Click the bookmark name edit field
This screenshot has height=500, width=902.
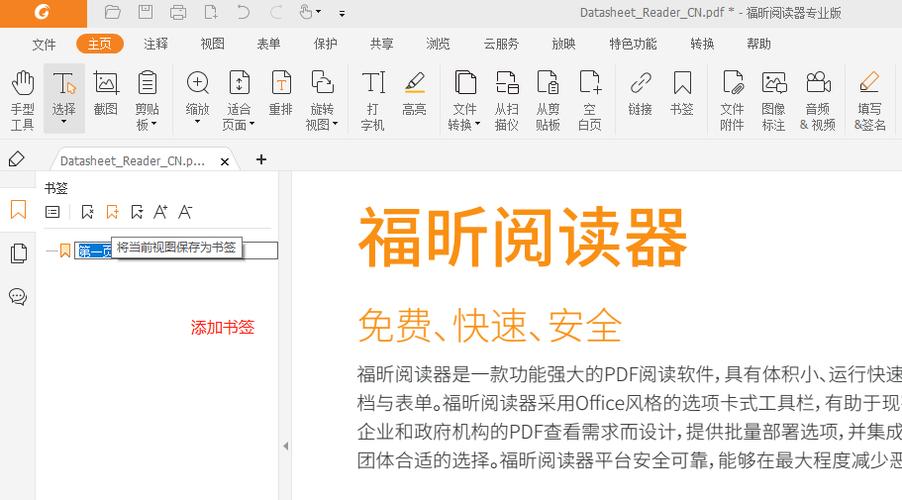tap(176, 250)
